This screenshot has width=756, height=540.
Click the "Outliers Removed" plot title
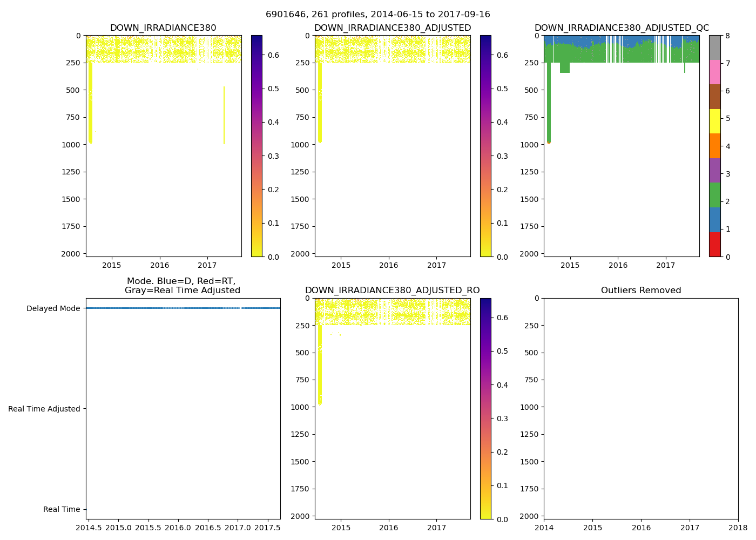[641, 291]
